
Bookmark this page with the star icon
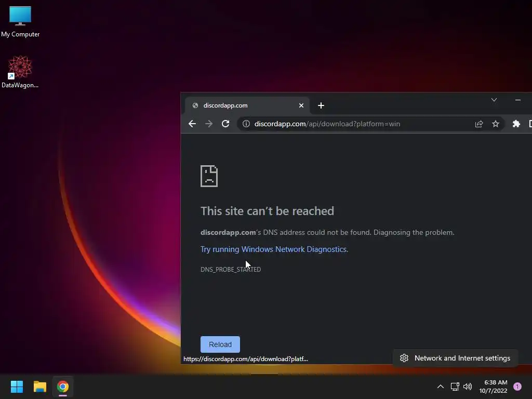(x=496, y=124)
